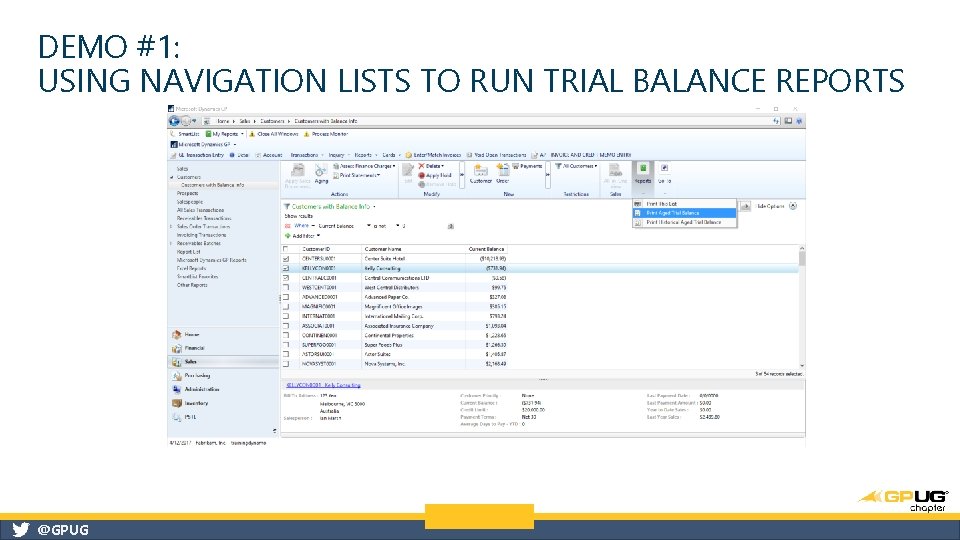Image resolution: width=960 pixels, height=540 pixels.
Task: Select Prospects in the sales navigation list
Action: click(x=187, y=193)
